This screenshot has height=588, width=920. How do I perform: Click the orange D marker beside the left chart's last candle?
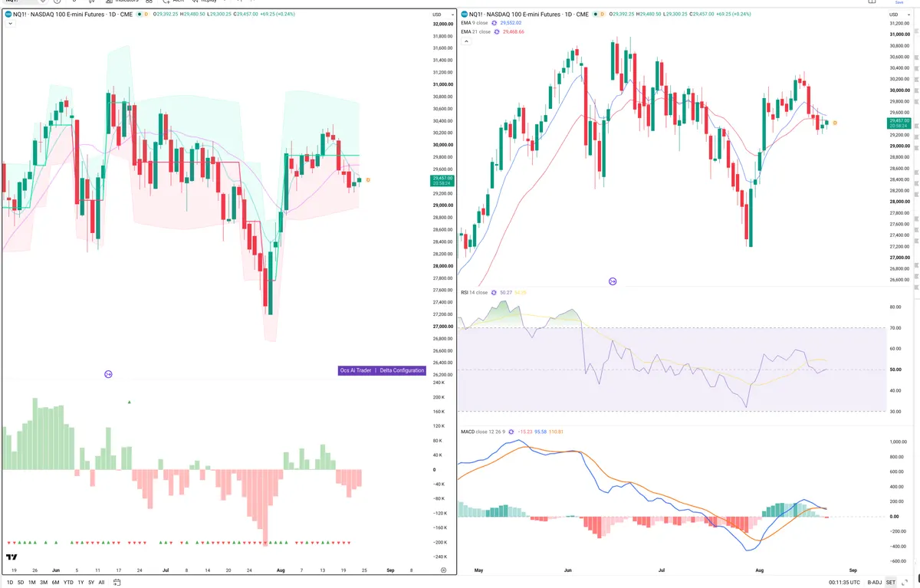pos(368,179)
